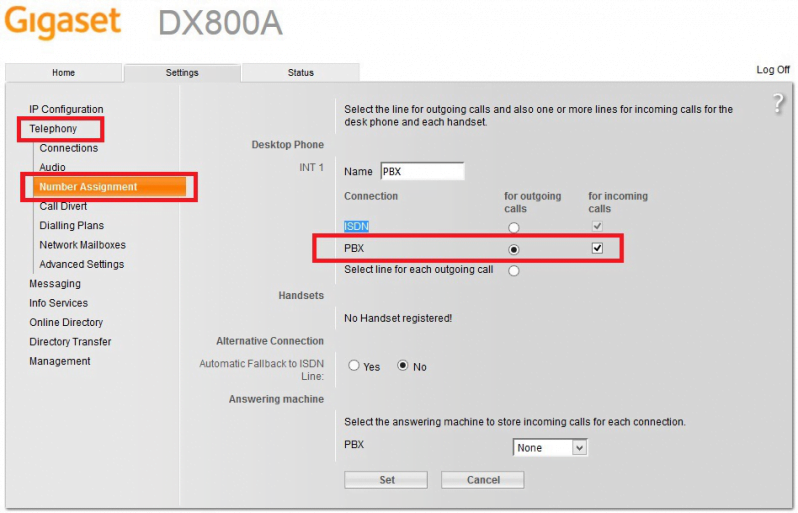Open the help question mark icon

coord(778,103)
